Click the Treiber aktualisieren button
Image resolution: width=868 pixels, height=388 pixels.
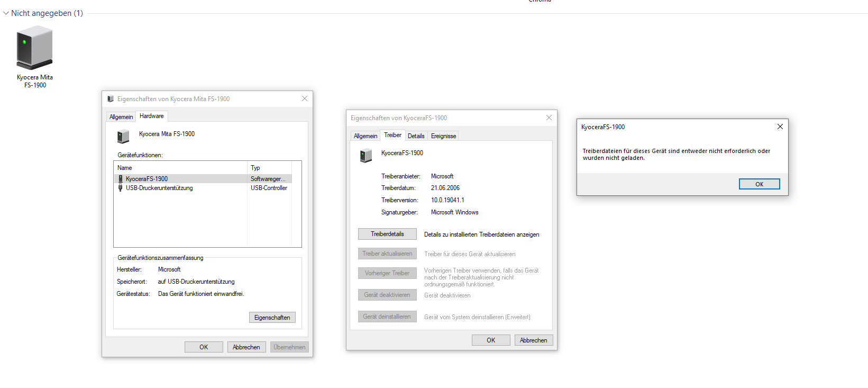[x=387, y=254]
